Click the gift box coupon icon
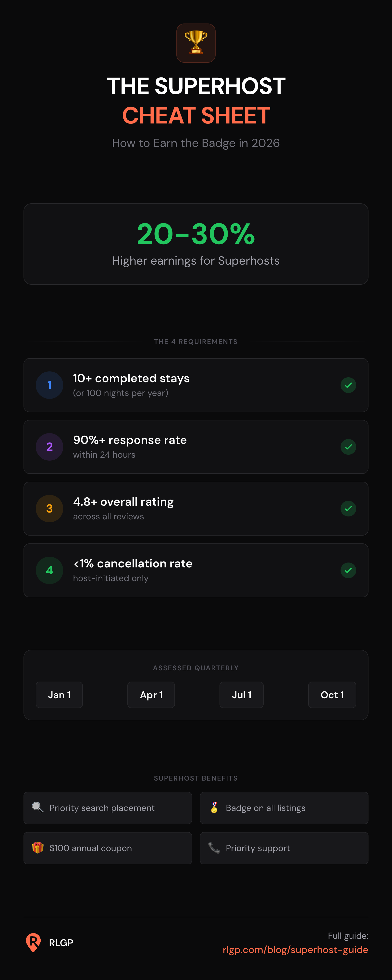The height and width of the screenshot is (980, 392). (37, 848)
